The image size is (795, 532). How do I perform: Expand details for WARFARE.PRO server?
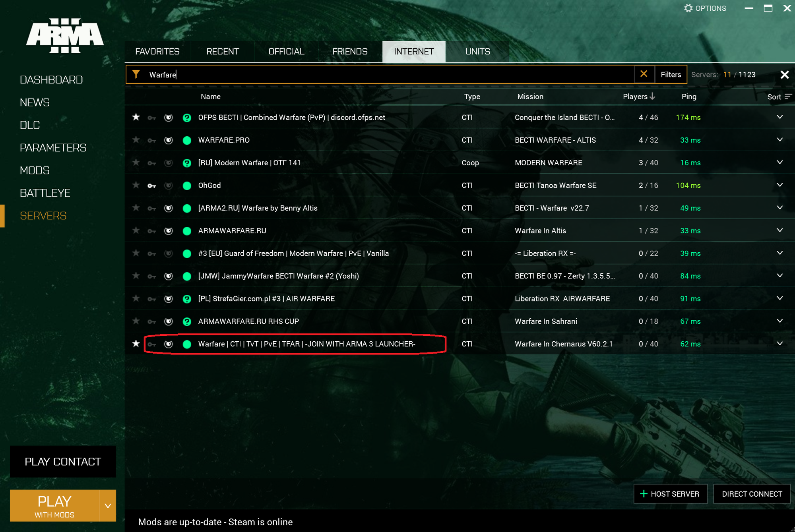point(780,139)
